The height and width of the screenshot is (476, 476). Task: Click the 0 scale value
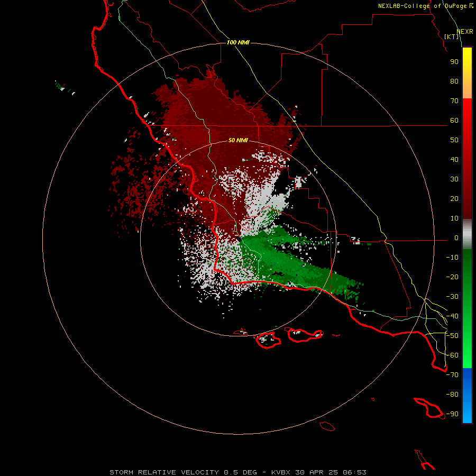coord(456,238)
